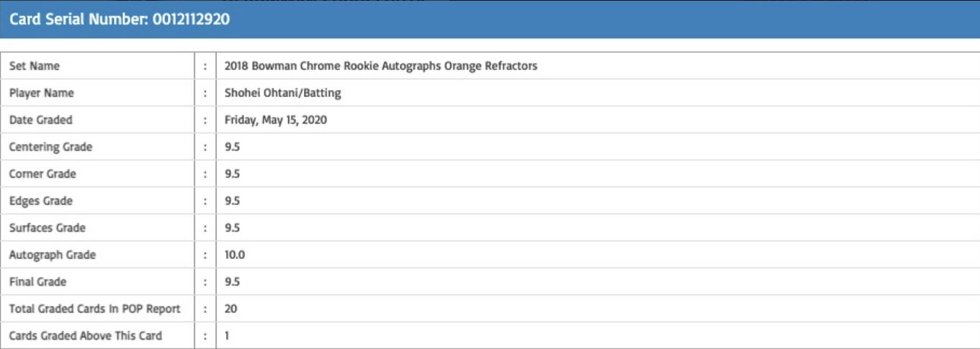Click the Centering Grade 9.5 value

pyautogui.click(x=233, y=147)
